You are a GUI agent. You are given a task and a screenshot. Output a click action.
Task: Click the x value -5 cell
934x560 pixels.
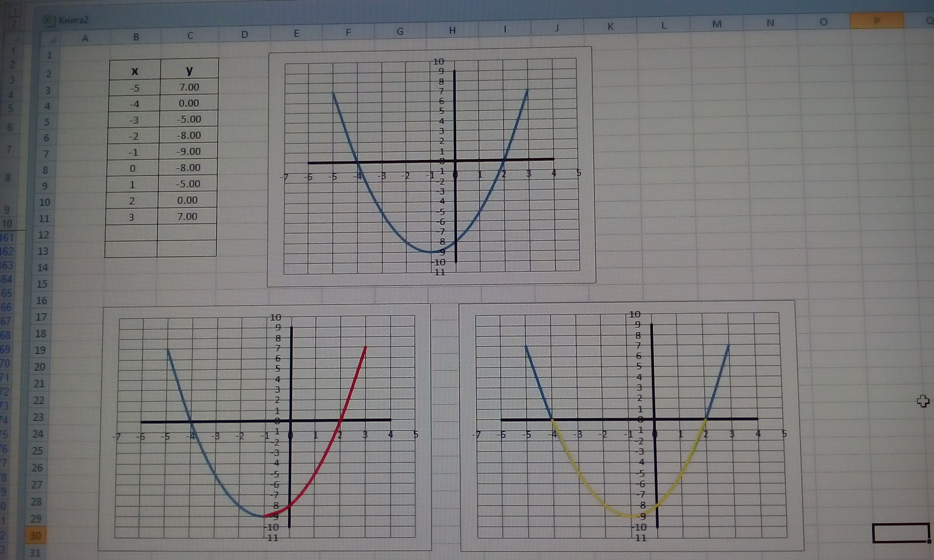tap(134, 88)
